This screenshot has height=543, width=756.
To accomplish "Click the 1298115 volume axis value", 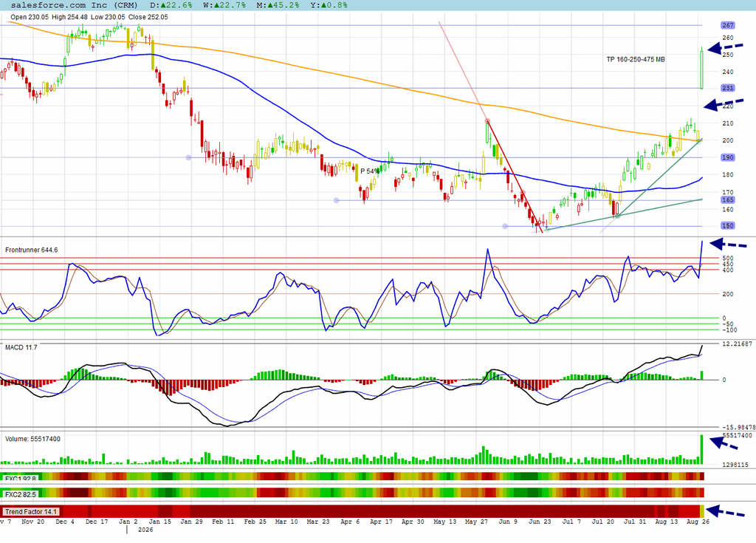I will point(735,465).
